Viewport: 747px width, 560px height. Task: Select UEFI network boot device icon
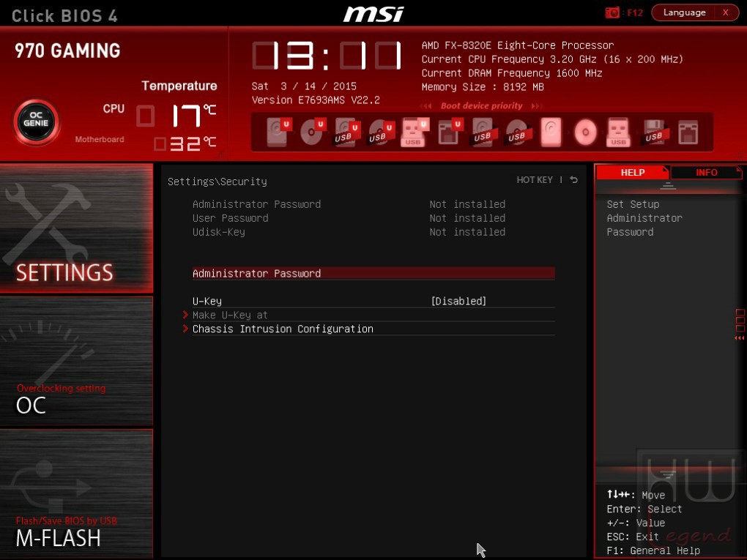click(x=449, y=132)
